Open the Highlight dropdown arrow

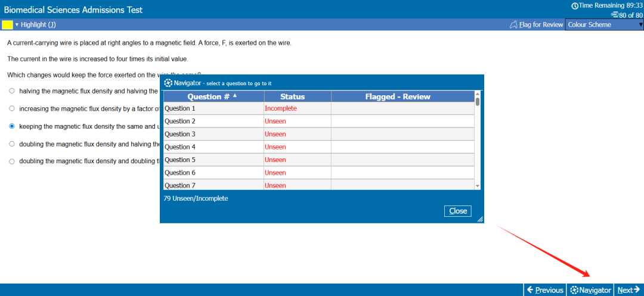click(x=17, y=24)
